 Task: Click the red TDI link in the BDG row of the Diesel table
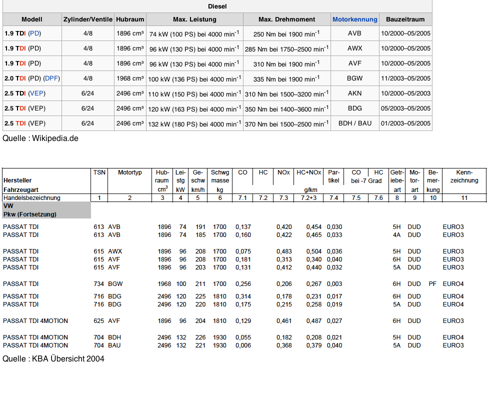(20, 108)
